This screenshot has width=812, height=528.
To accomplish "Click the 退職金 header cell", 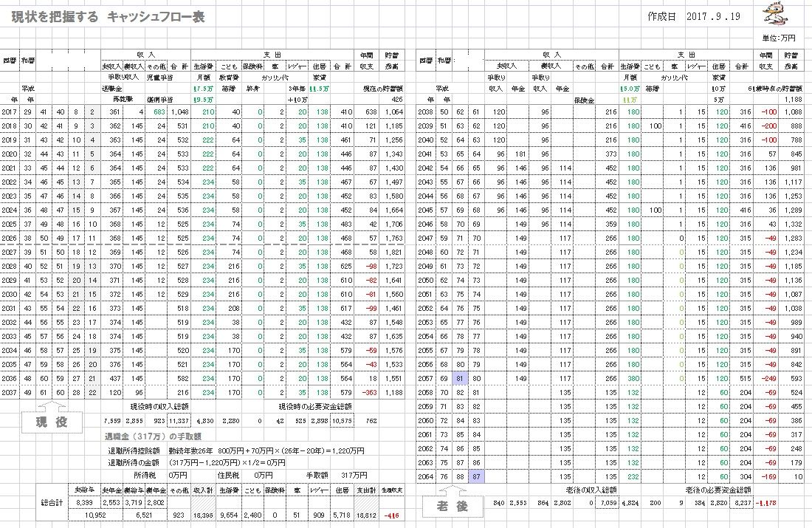I will [x=111, y=89].
